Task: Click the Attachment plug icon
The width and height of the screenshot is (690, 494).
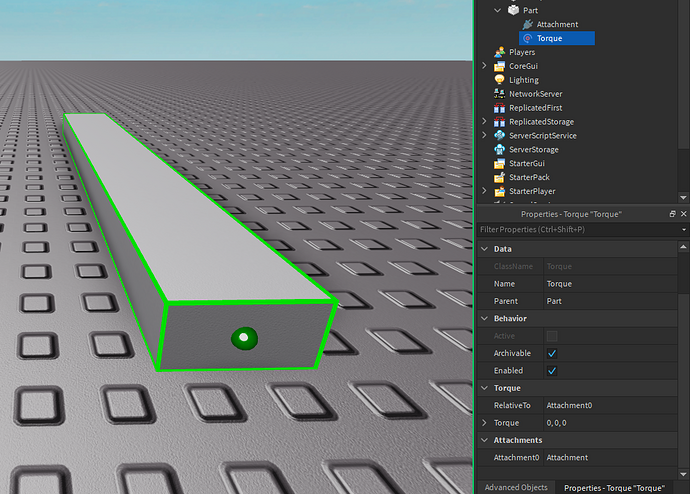Action: pos(527,24)
